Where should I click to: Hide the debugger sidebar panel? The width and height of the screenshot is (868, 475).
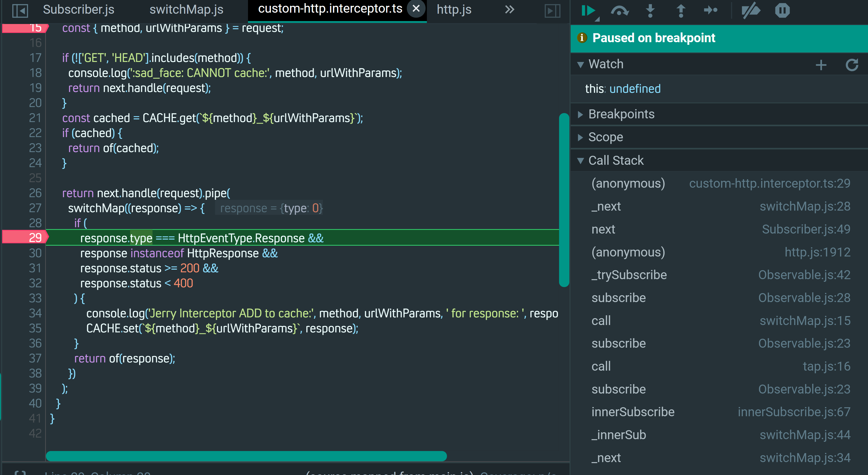pos(552,11)
